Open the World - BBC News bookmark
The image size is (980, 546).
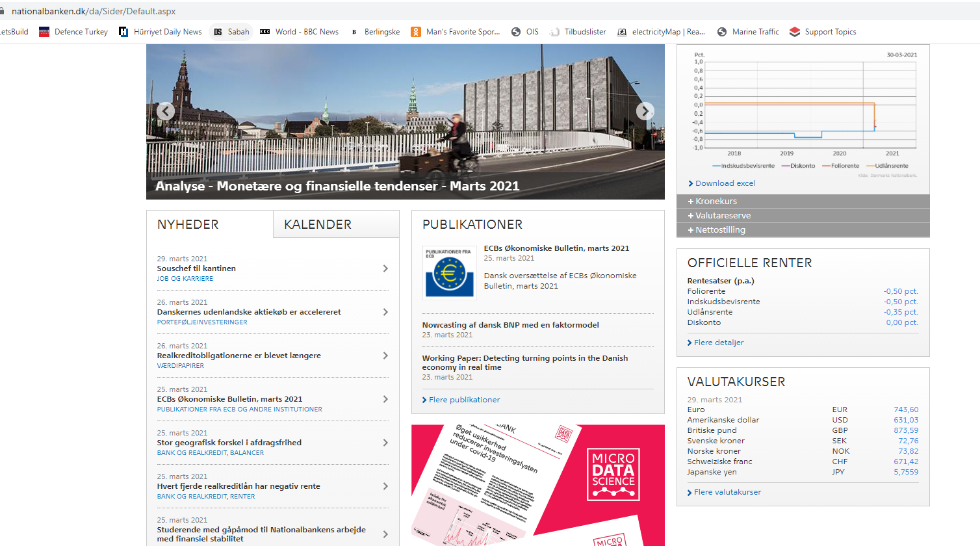(300, 32)
